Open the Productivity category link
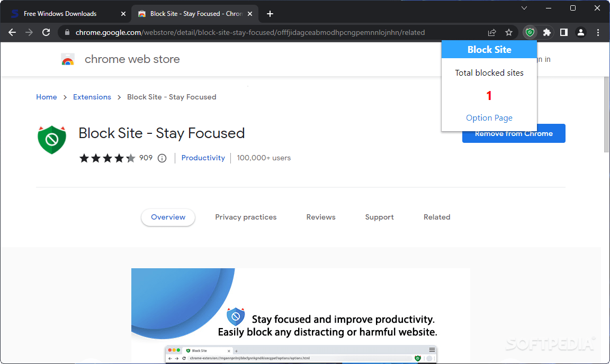 203,158
